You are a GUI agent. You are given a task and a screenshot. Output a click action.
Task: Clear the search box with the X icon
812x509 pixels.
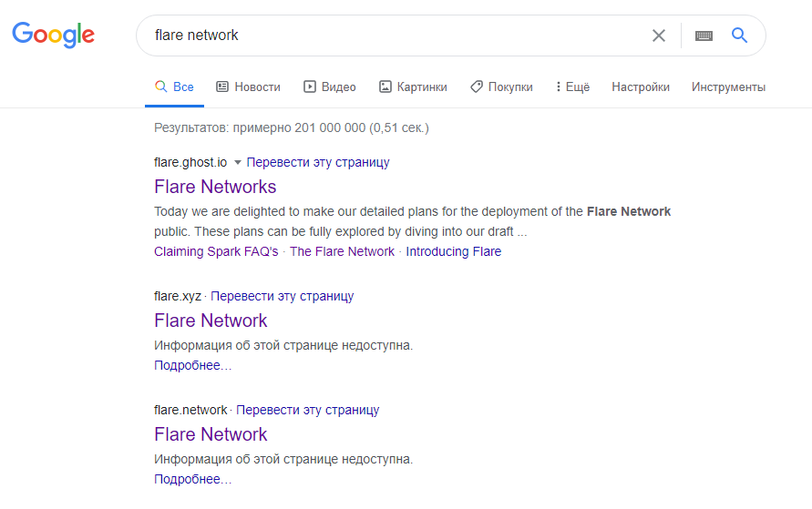659,36
